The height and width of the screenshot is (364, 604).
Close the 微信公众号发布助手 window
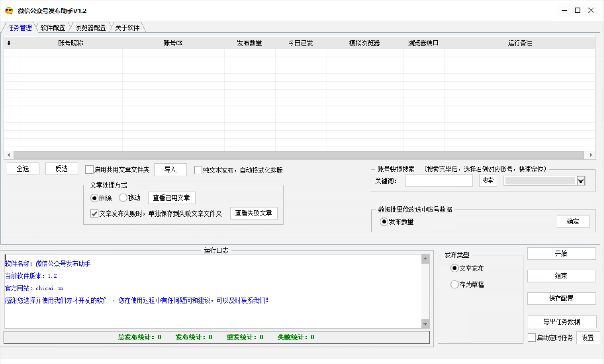[x=591, y=11]
